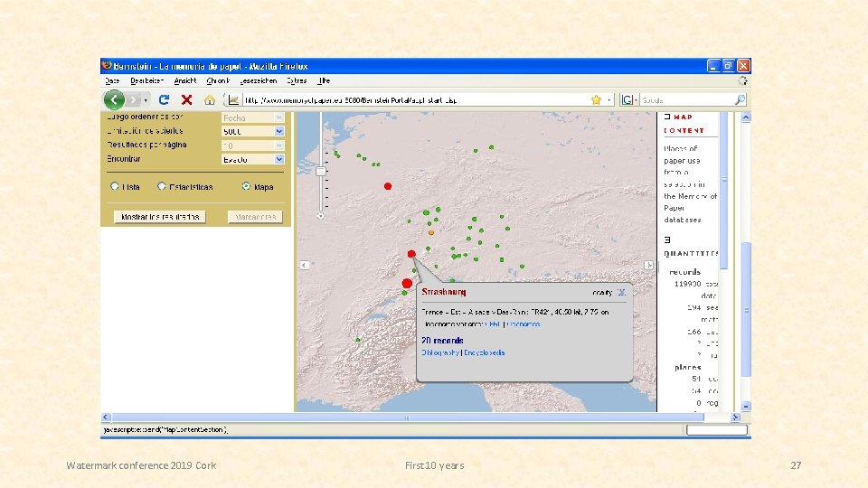
Task: Click the map pan-right arrow
Action: pyautogui.click(x=649, y=265)
